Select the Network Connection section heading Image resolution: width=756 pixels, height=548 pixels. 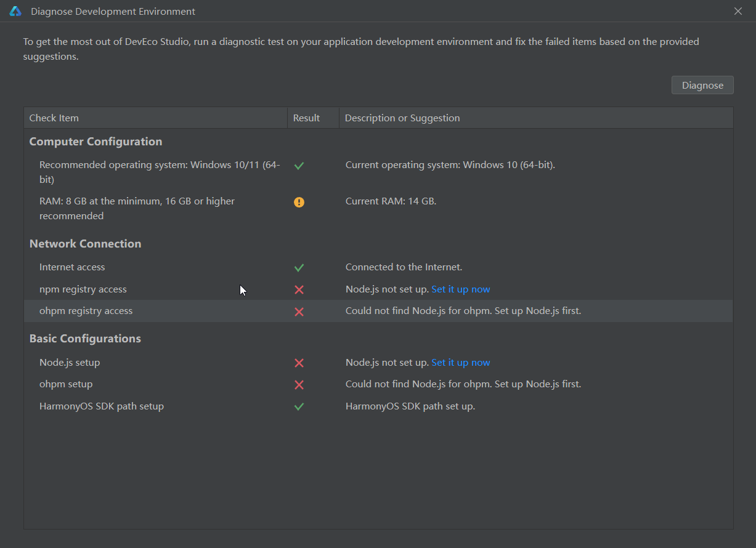[x=85, y=244]
